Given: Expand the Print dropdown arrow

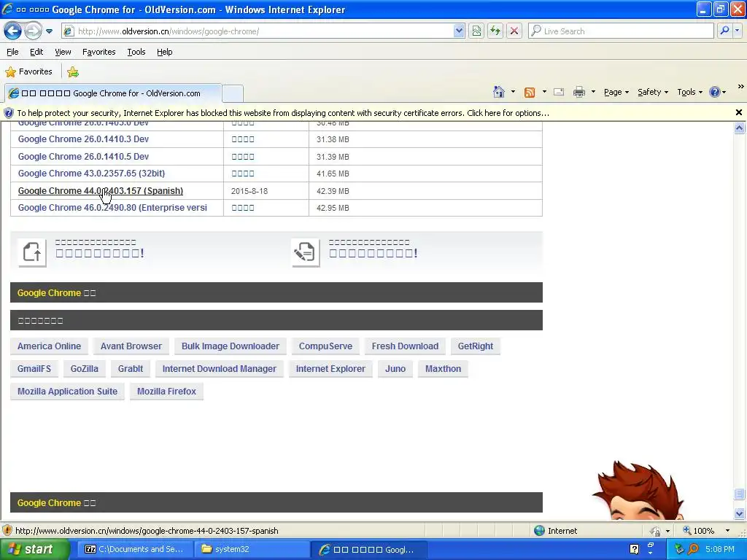Looking at the screenshot, I should point(593,92).
